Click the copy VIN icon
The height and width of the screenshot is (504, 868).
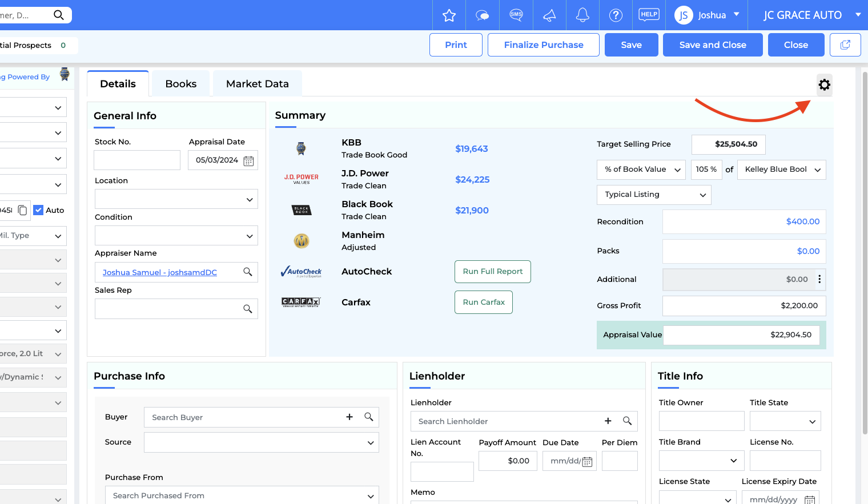coord(23,210)
